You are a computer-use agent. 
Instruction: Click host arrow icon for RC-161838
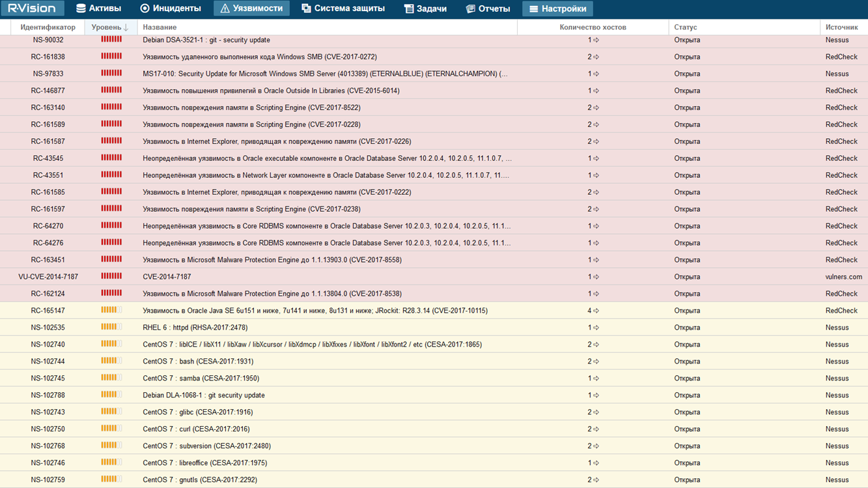[x=596, y=57]
